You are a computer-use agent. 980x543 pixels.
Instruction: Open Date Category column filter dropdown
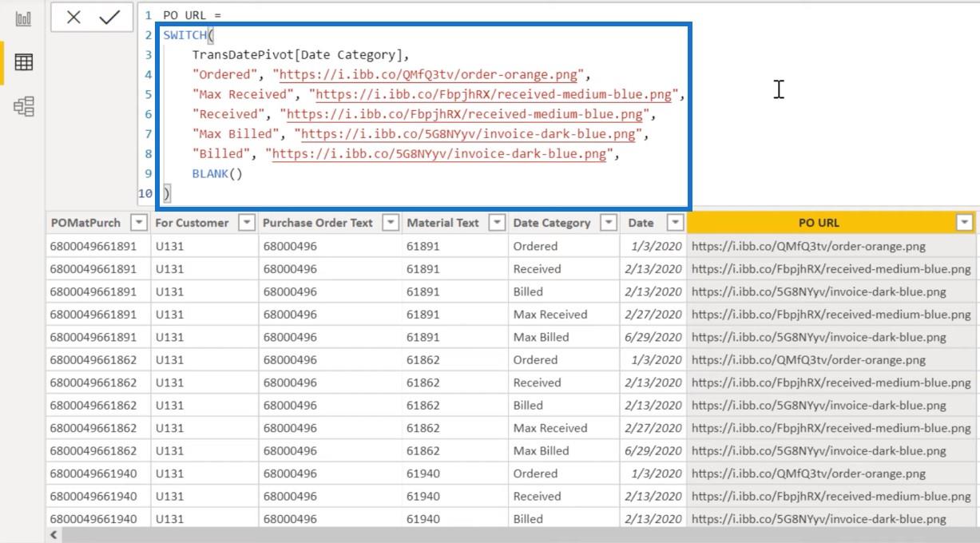[x=609, y=223]
